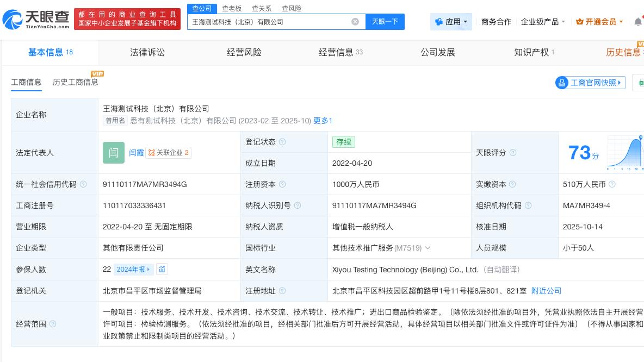
Task: Click the 存续 registration status badge
Action: click(x=343, y=142)
